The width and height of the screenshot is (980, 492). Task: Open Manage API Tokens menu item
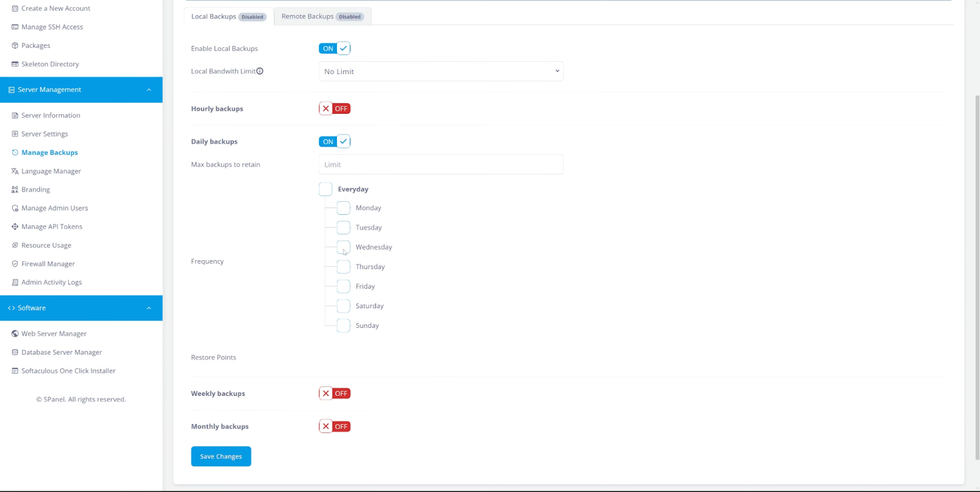point(52,226)
